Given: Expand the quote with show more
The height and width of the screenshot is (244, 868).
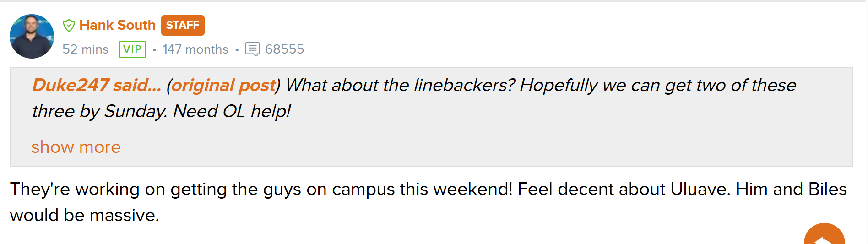Looking at the screenshot, I should coord(76,147).
